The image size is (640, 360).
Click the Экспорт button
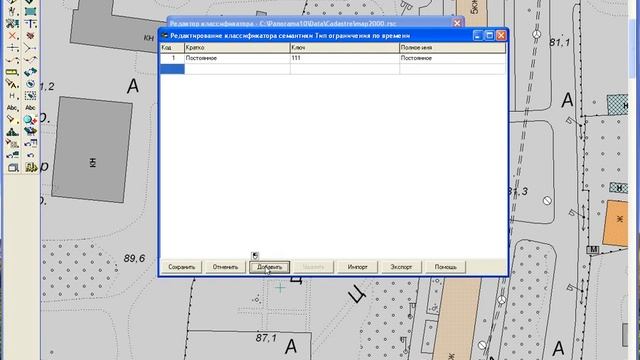[x=401, y=267]
